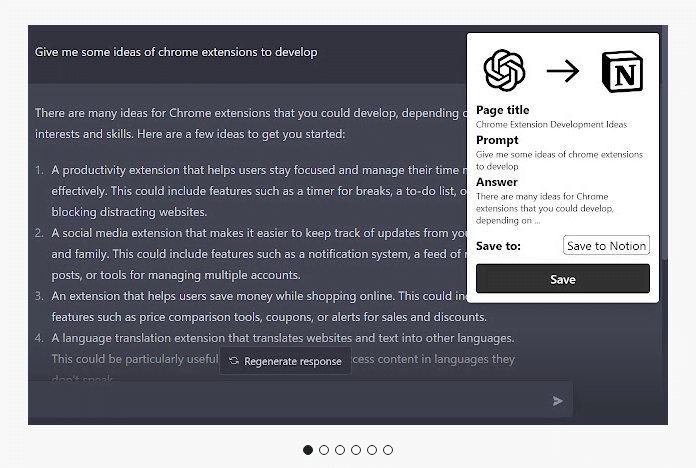Go to the fourth carousel slide dot
This screenshot has height=468, width=696.
tap(356, 450)
